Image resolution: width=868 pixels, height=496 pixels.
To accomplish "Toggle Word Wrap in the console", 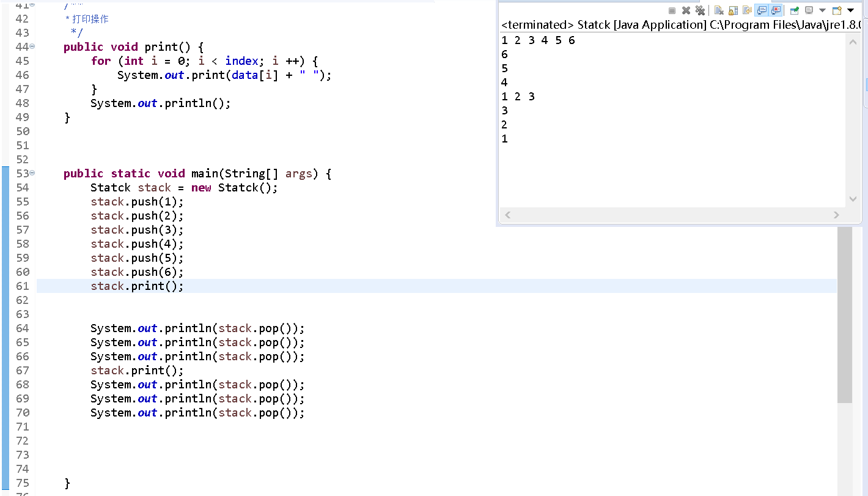I will pyautogui.click(x=747, y=10).
